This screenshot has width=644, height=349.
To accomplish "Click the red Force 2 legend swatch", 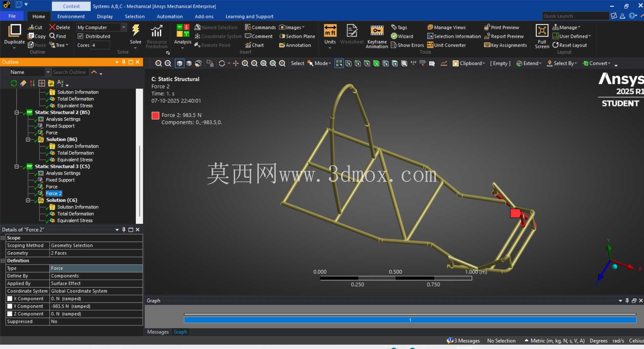I will (x=155, y=116).
